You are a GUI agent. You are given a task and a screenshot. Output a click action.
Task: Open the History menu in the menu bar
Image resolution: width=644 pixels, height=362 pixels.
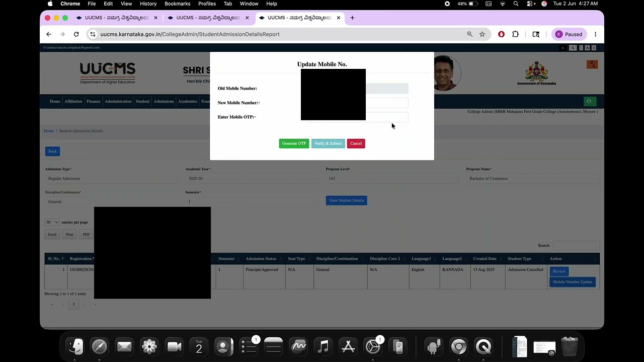(x=148, y=4)
